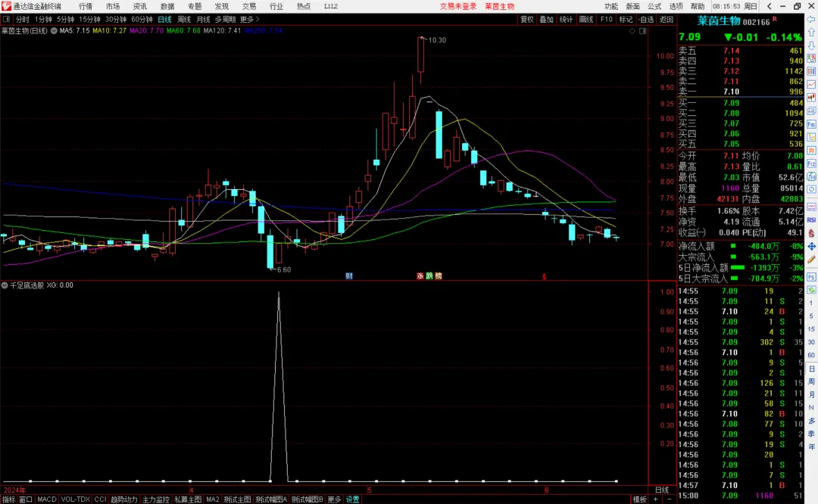The image size is (818, 504).
Task: Click the diamond icon at chart top-right
Action: coord(632,31)
